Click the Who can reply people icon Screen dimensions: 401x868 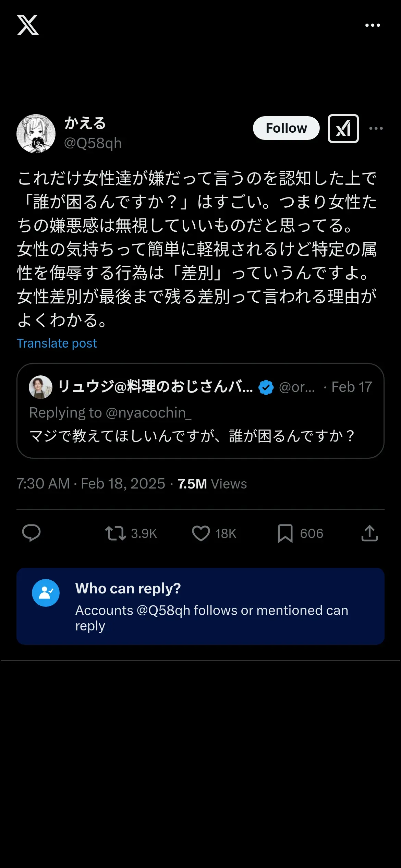(x=46, y=593)
